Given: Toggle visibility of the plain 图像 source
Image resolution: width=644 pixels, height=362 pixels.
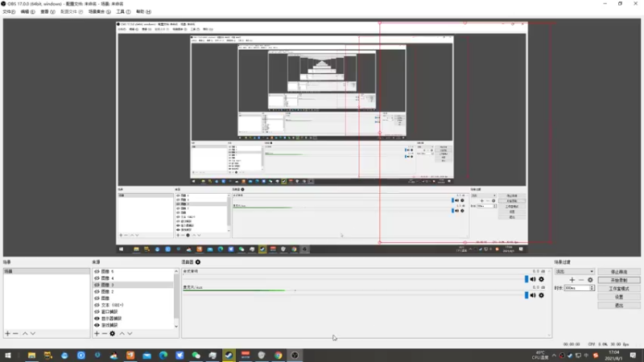Looking at the screenshot, I should point(97,298).
